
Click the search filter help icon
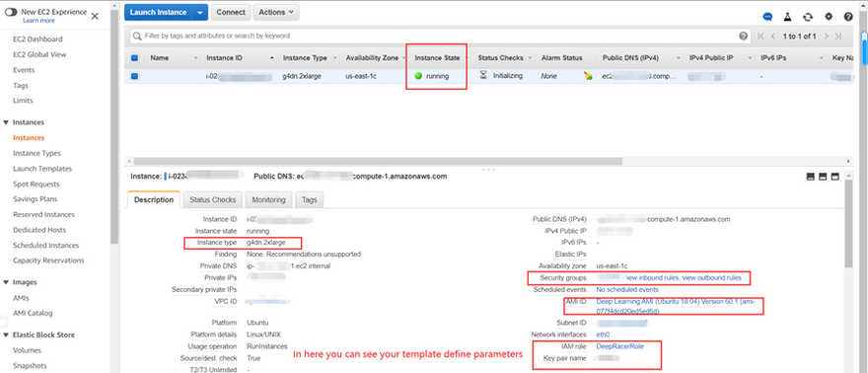pyautogui.click(x=744, y=36)
